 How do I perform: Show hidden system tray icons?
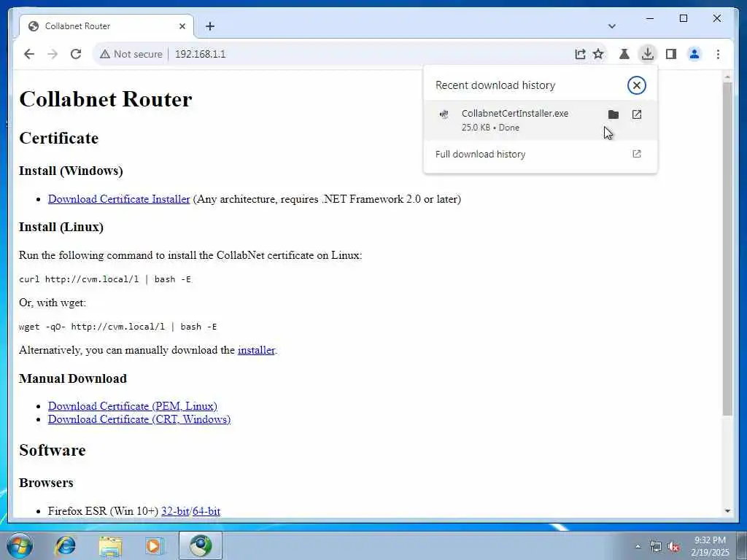coord(638,547)
